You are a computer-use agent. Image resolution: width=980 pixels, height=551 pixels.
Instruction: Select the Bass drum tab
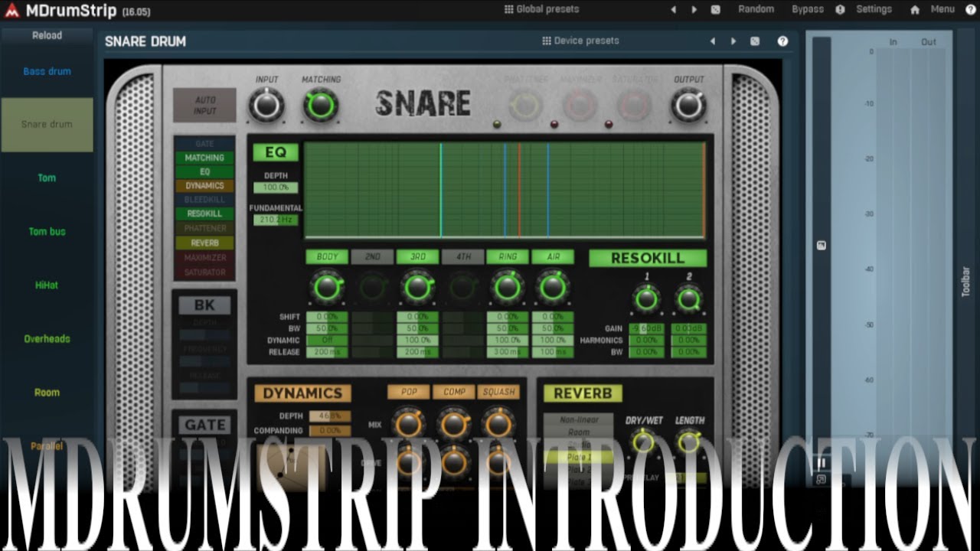47,71
